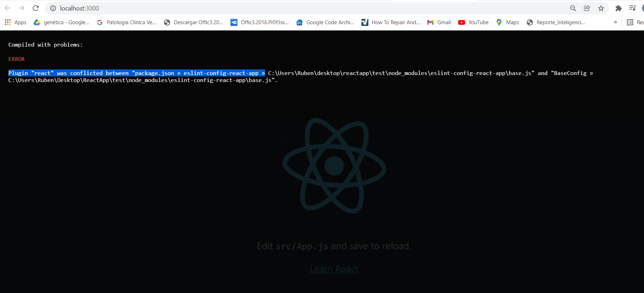Open the Apps grid shortcut
644x293 pixels.
15,22
